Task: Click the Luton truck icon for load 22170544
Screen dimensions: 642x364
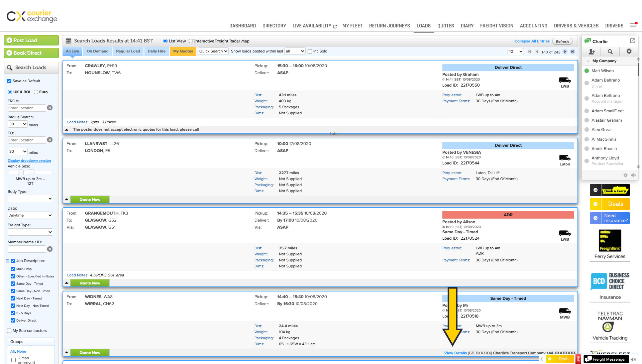Action: point(565,158)
